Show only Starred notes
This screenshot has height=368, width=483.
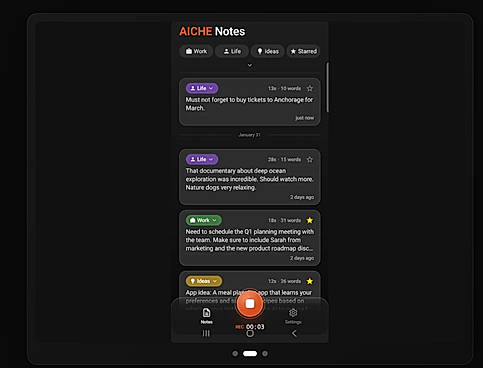tap(304, 51)
